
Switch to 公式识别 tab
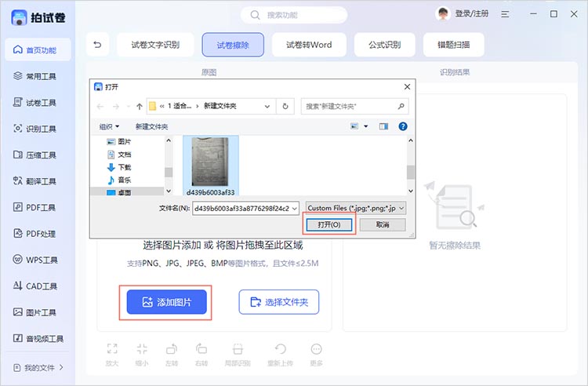(385, 45)
